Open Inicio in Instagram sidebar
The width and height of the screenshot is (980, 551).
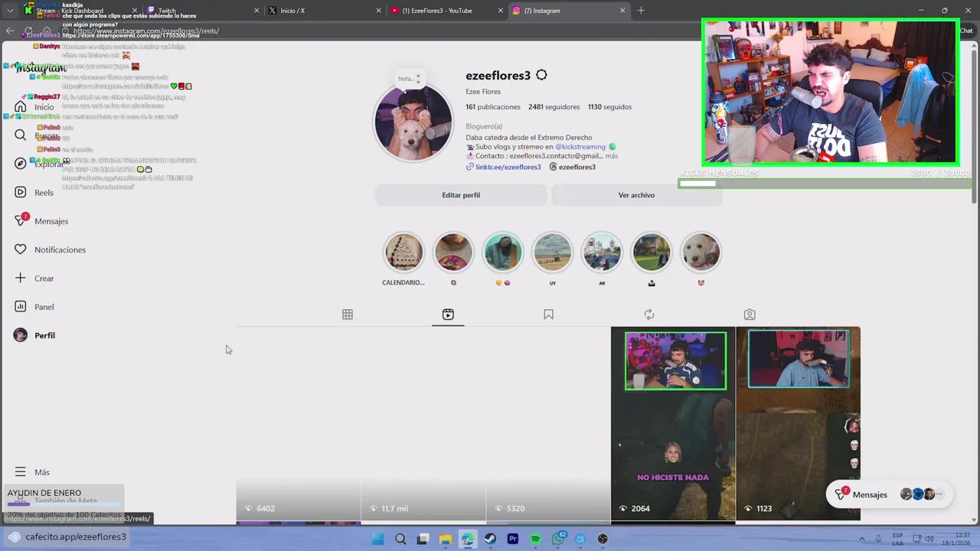[34, 107]
